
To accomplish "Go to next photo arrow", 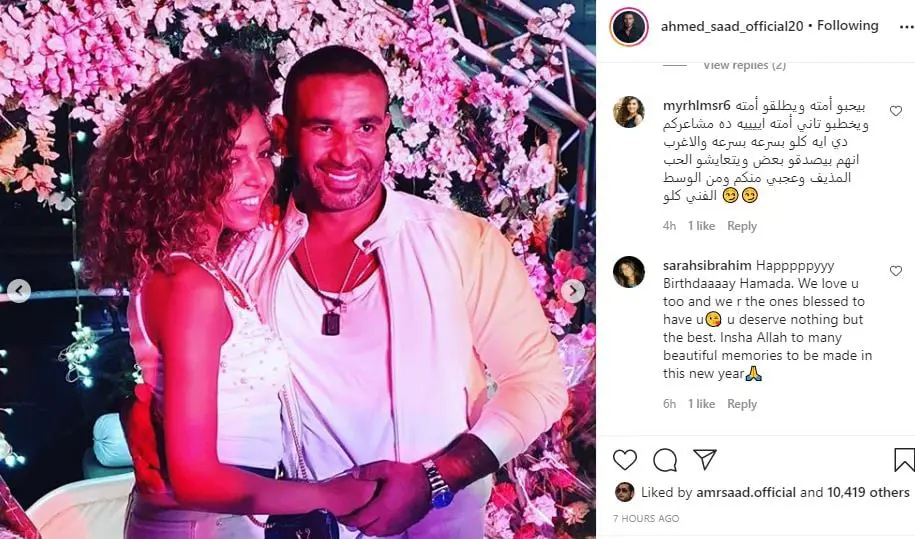I will tap(572, 290).
